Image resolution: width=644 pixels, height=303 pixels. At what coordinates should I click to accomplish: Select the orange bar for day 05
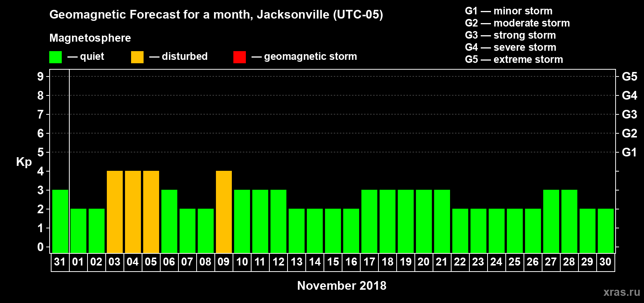point(151,212)
